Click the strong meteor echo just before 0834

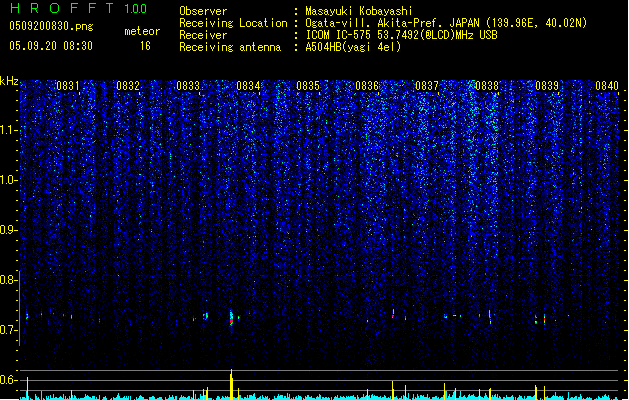[231, 319]
